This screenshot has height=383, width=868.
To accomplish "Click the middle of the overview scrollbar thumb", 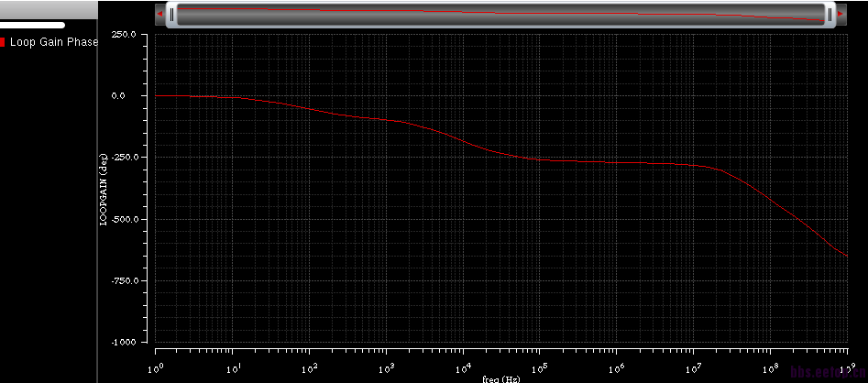I will [501, 15].
